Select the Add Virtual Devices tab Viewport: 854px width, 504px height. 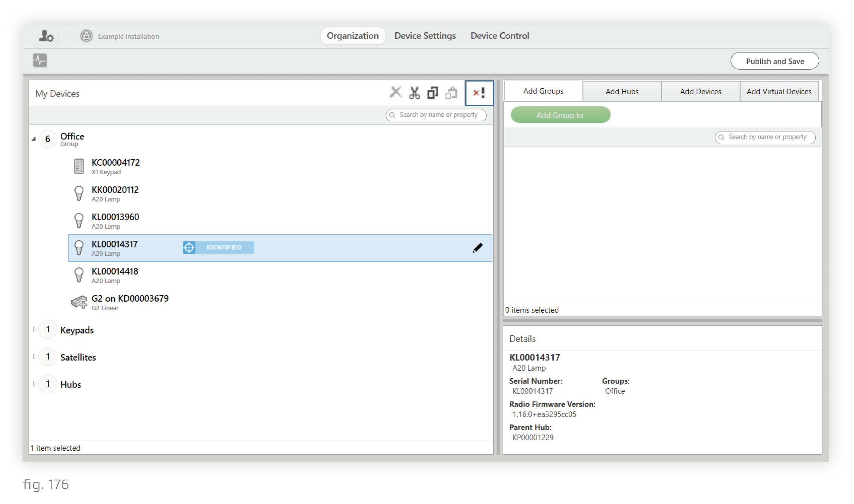tap(779, 91)
